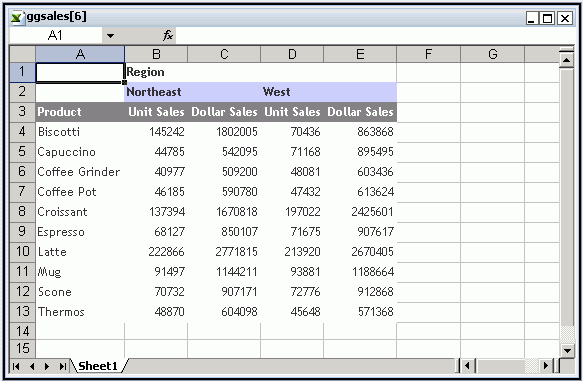Select row 1 header
583x381 pixels.
coord(22,71)
